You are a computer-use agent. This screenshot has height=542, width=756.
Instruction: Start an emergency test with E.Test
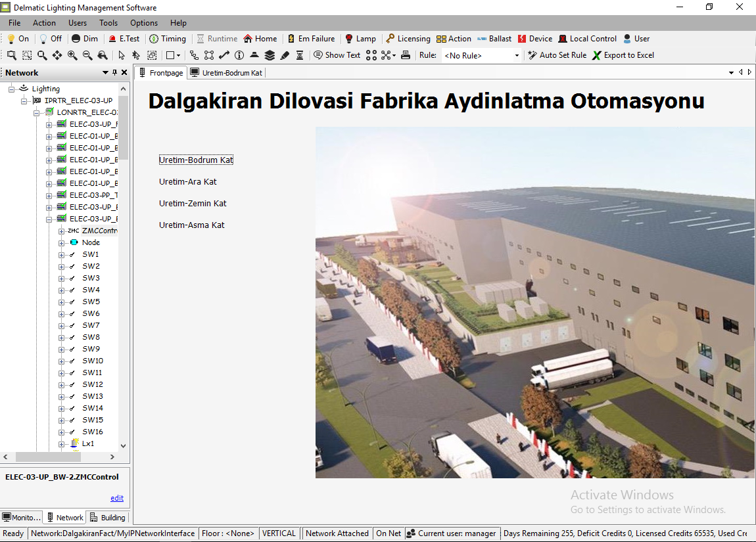pyautogui.click(x=124, y=39)
